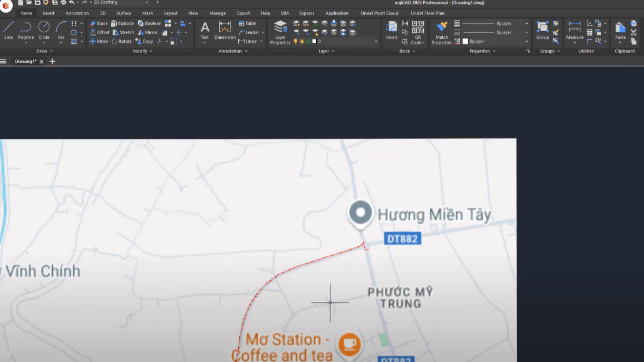The width and height of the screenshot is (644, 362).
Task: Expand the Block panel
Action: point(408,51)
